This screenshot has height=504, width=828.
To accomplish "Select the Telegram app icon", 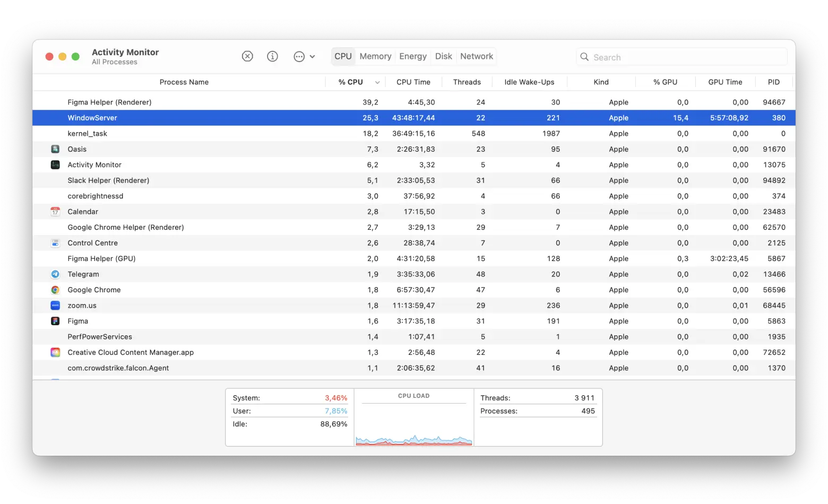I will (55, 274).
